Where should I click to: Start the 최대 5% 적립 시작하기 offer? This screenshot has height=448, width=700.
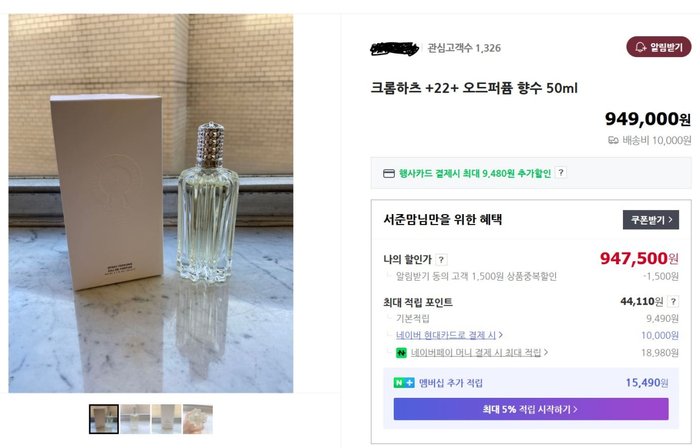click(530, 409)
